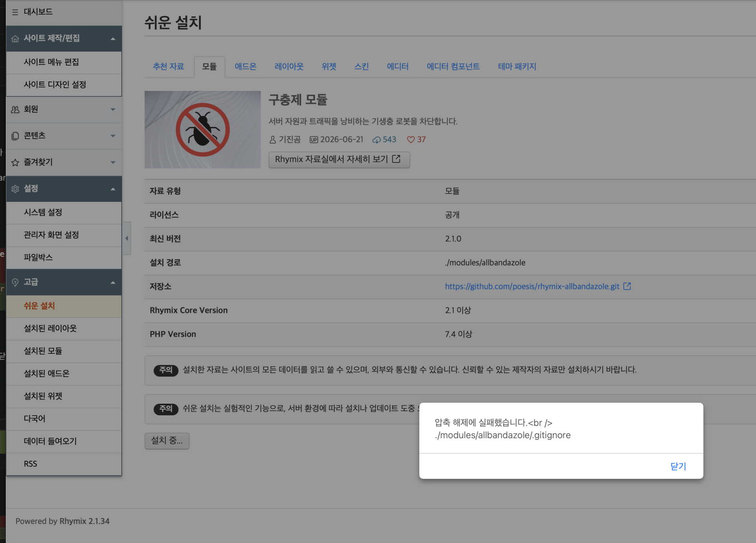
Task: Open the 테마 패키지 tab
Action: [x=517, y=66]
